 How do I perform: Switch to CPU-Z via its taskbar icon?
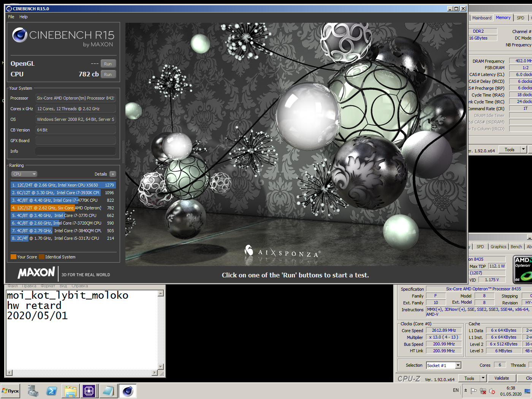tap(89, 391)
